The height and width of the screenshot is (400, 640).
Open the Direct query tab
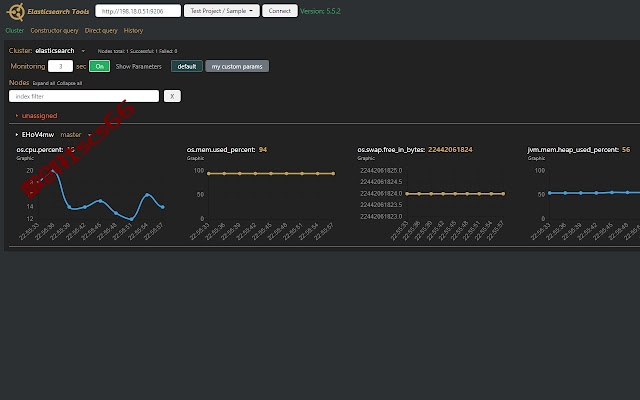tap(101, 31)
